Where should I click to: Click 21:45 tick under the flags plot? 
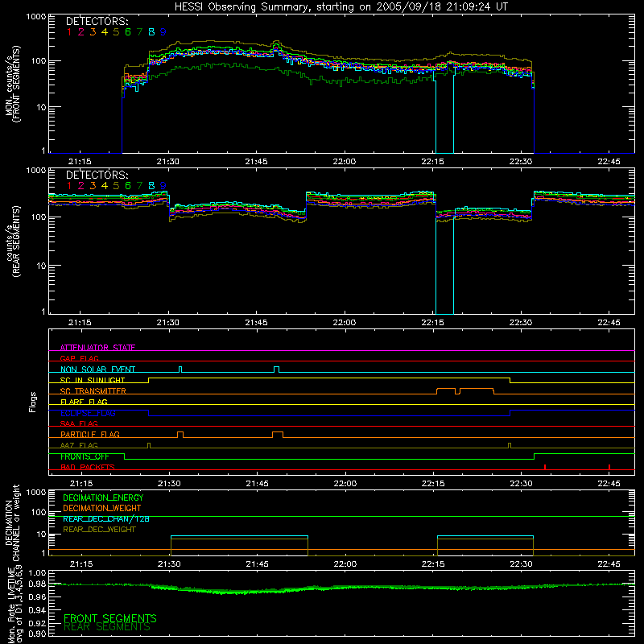(258, 484)
